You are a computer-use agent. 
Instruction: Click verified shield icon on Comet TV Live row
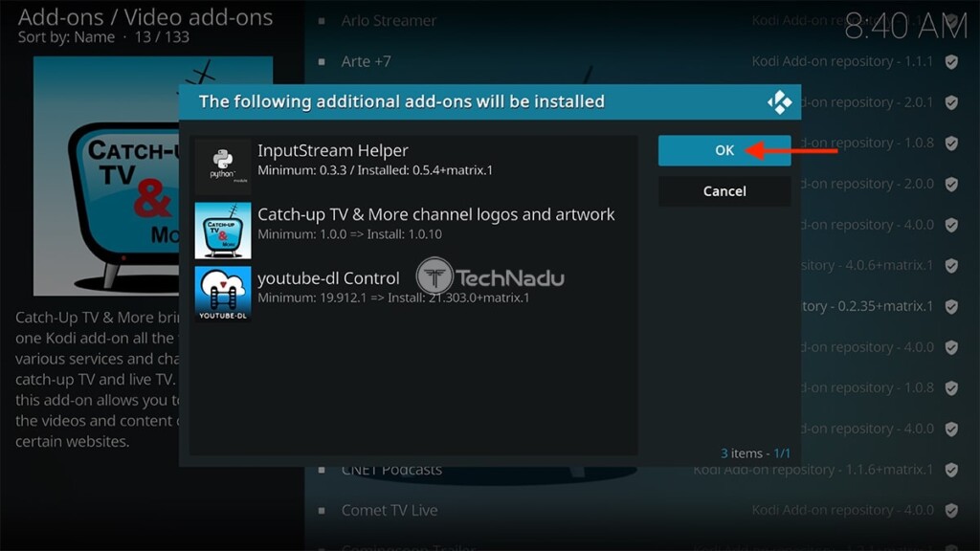[x=951, y=511]
